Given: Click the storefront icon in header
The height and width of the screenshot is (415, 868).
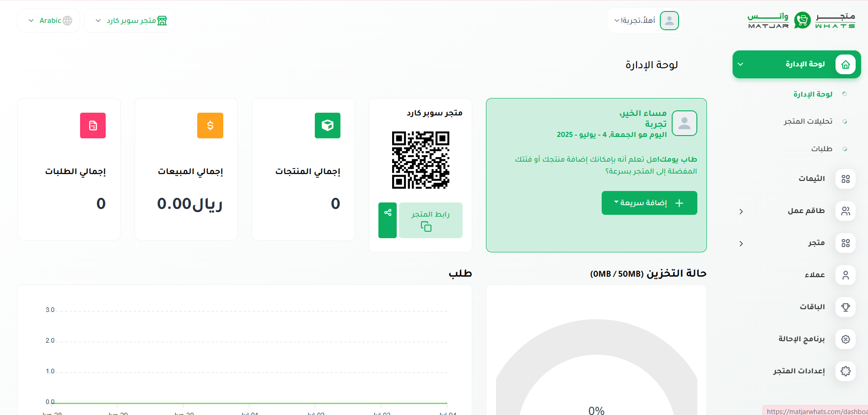Looking at the screenshot, I should (162, 21).
